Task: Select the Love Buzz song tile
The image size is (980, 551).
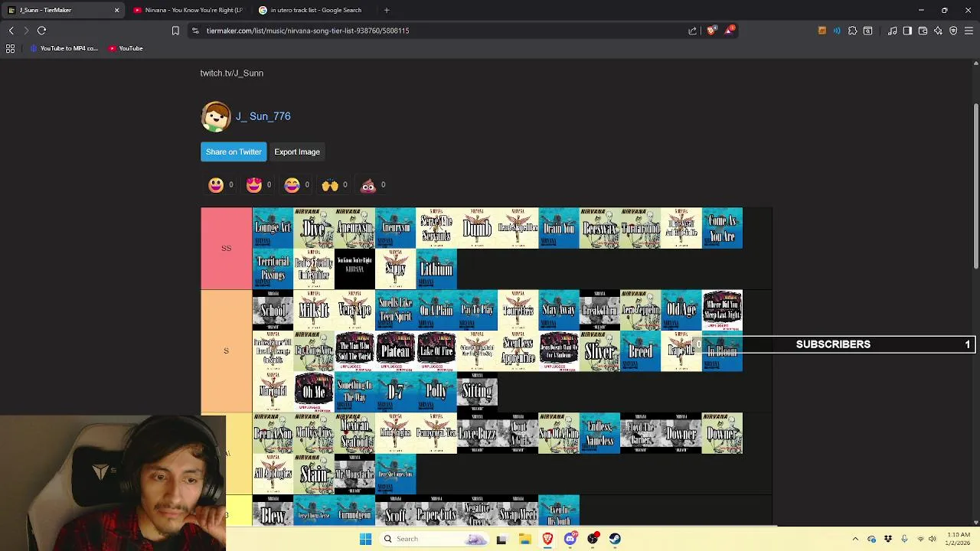Action: pos(477,433)
